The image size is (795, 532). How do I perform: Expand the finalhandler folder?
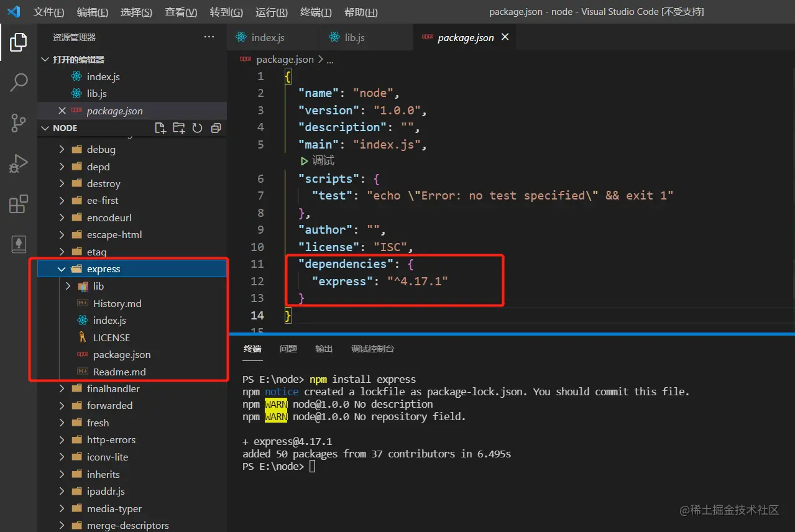(x=62, y=388)
